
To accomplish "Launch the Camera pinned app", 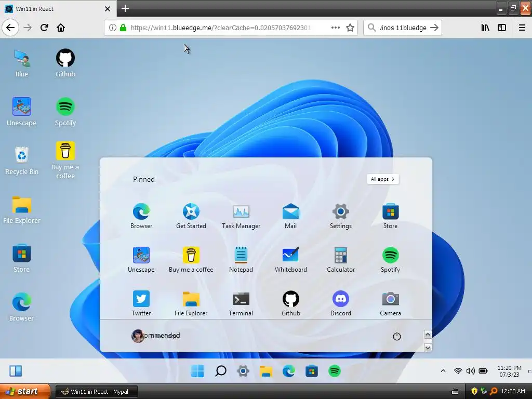I will pyautogui.click(x=390, y=303).
